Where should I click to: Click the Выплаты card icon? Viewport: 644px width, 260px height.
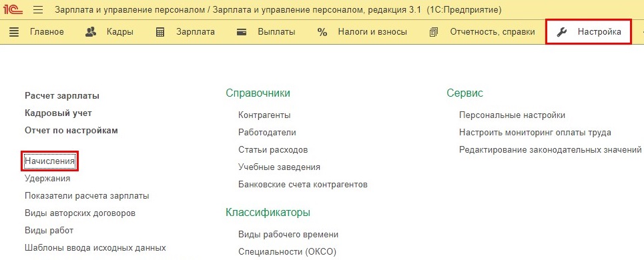pos(242,31)
